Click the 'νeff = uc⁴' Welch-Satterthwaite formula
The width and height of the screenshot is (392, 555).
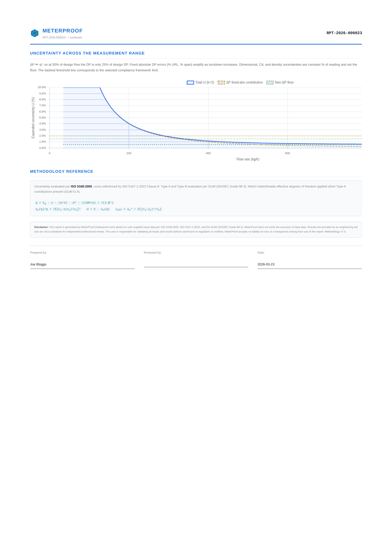[139, 209]
